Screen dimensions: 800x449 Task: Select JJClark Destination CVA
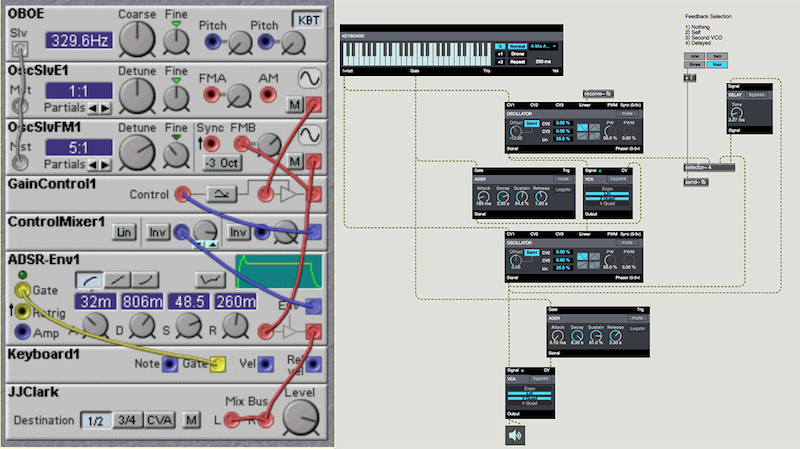click(x=159, y=420)
